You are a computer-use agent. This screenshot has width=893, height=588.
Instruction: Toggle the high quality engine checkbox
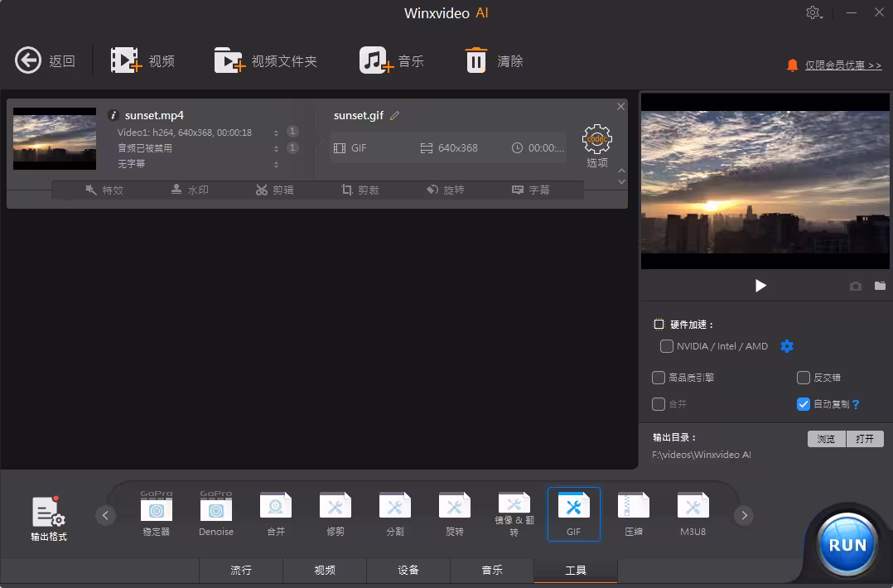(659, 378)
